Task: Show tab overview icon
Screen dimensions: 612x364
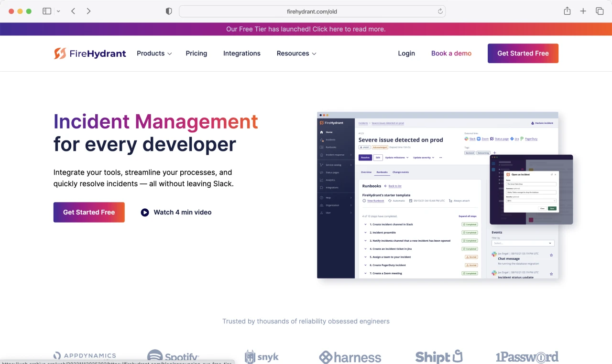Action: (599, 11)
